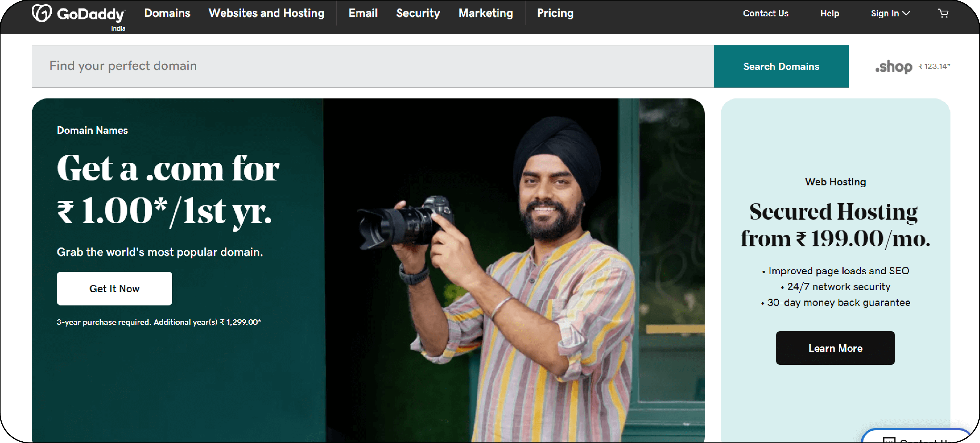Go to the Pricing page
The width and height of the screenshot is (980, 443).
[x=555, y=13]
